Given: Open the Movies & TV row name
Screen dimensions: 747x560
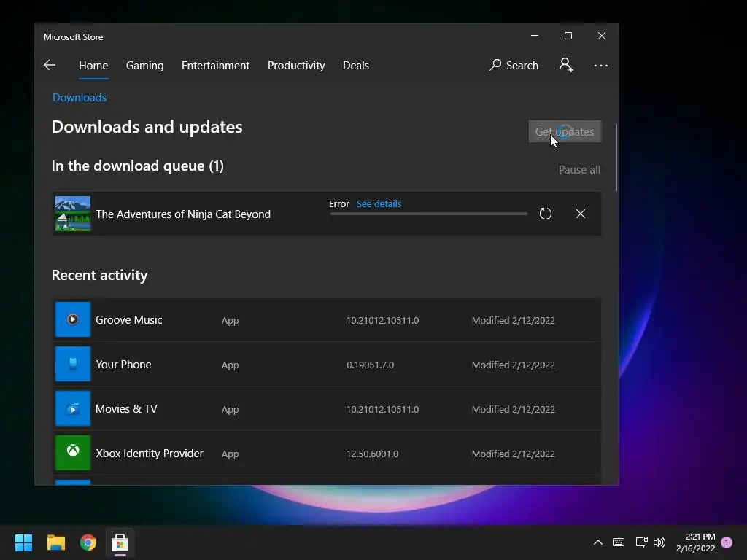Looking at the screenshot, I should point(126,409).
